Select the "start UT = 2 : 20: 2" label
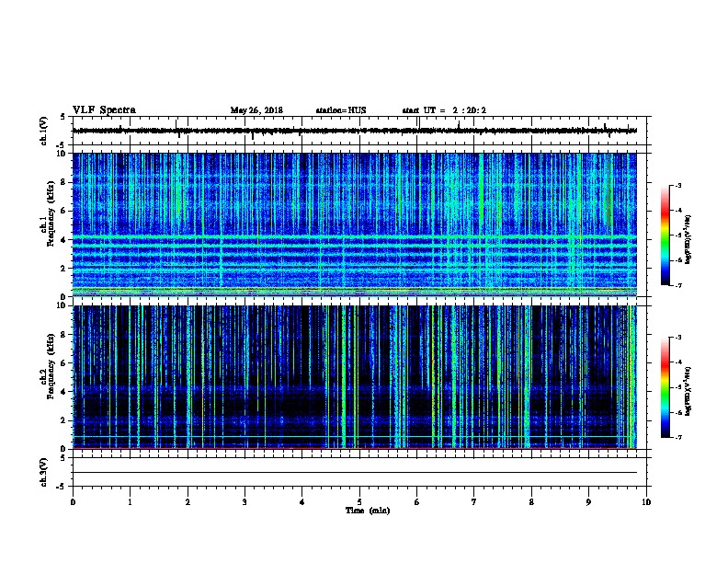728x563 pixels. (444, 110)
